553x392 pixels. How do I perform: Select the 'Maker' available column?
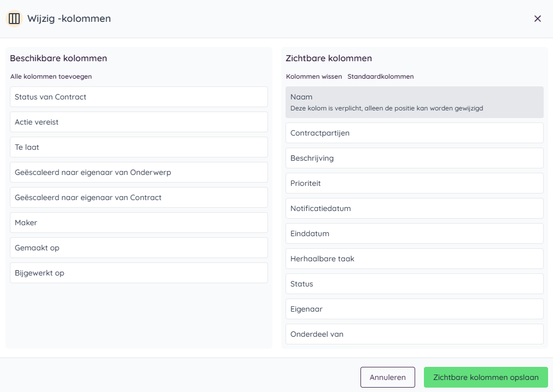click(x=138, y=223)
